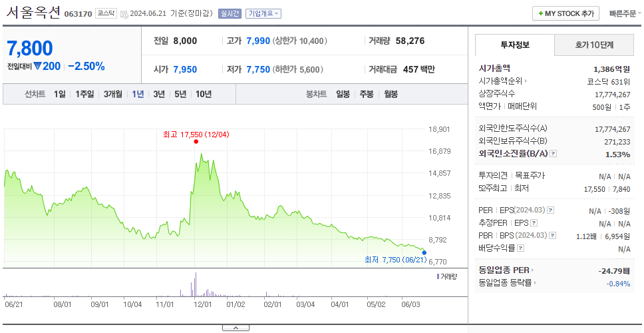Click the PBR BPS value 1.12배 | 6,954원
Image resolution: width=644 pixels, height=333 pixels.
click(x=603, y=236)
